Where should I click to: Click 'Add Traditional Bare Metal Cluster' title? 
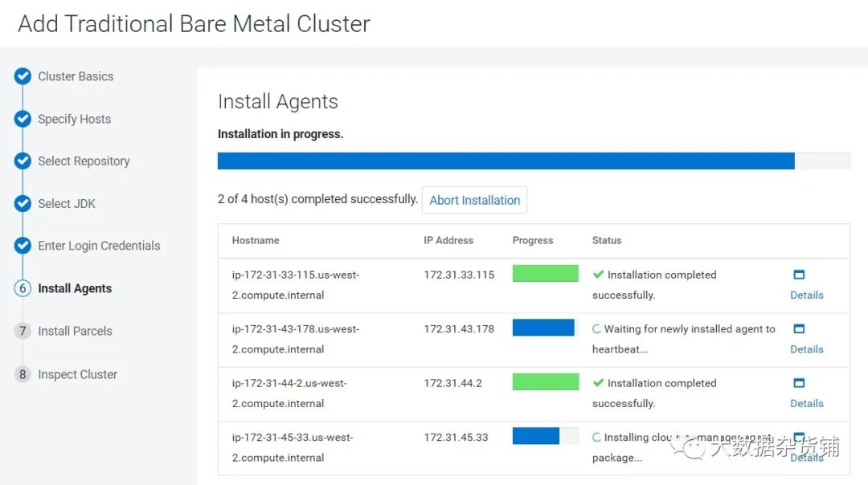coord(194,24)
